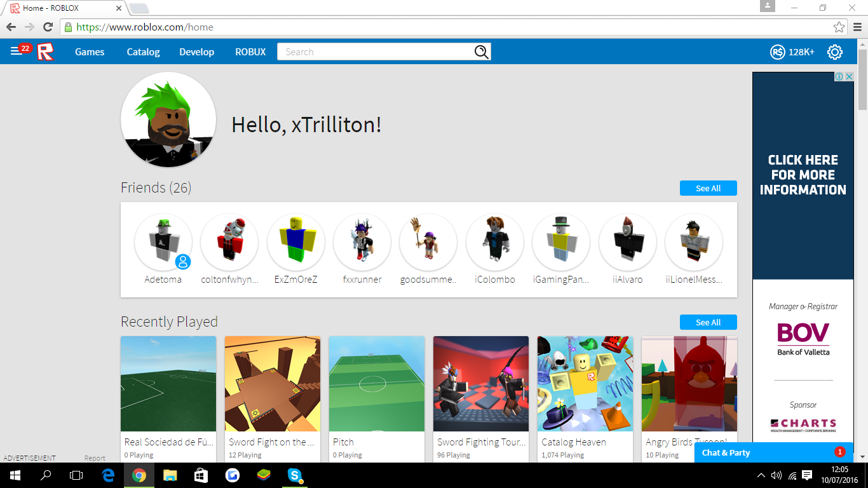Open Sword Fighting Tournament game
This screenshot has height=488, width=868.
[x=481, y=384]
